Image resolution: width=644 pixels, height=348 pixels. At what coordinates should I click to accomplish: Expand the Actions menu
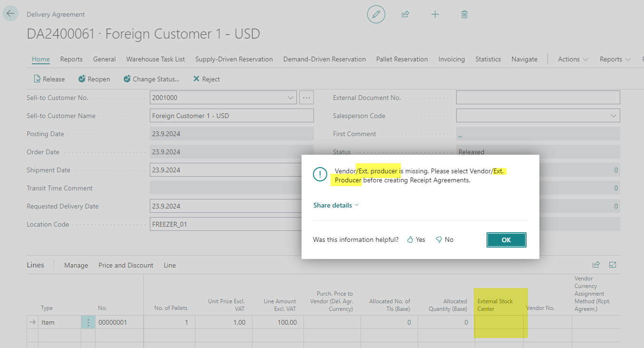click(573, 59)
